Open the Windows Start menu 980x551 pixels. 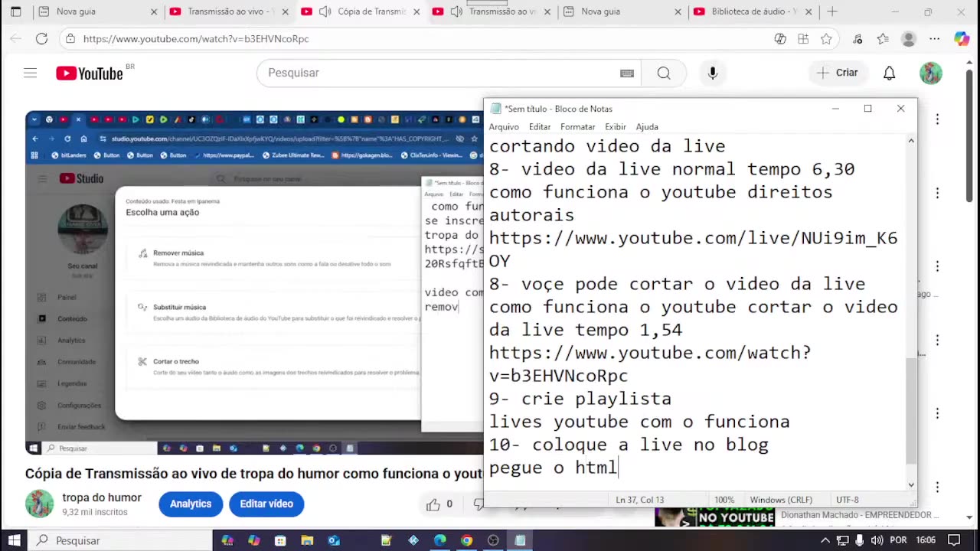(x=15, y=540)
